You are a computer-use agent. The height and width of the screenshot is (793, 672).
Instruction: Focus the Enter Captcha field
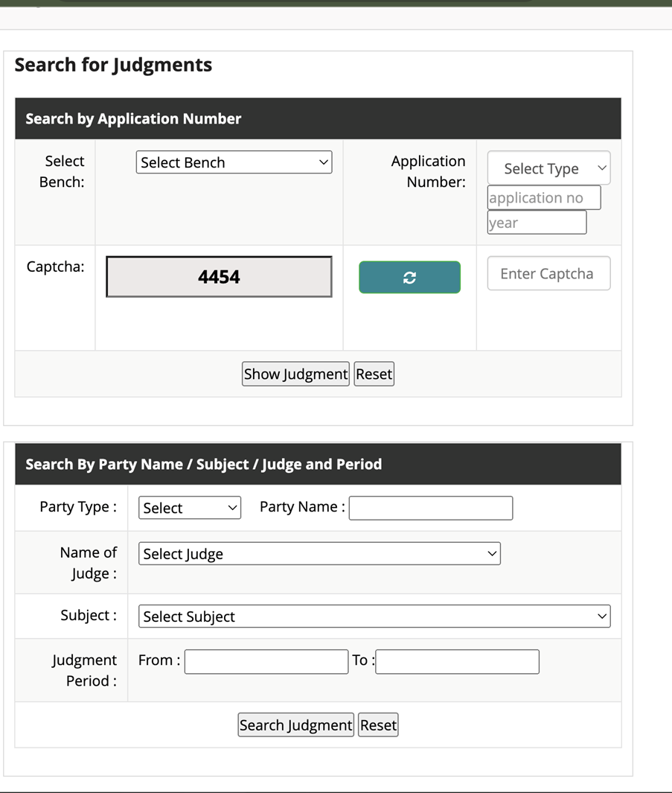point(548,274)
